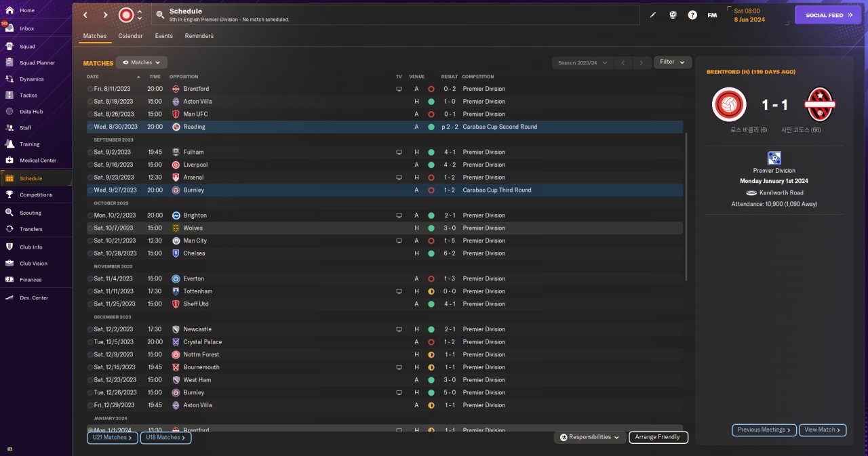
Task: Open Dynamics icon in sidebar
Action: tap(9, 79)
